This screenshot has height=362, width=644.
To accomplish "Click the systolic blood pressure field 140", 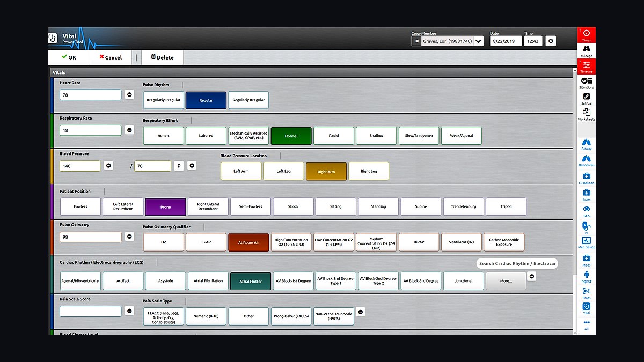I will 80,166.
